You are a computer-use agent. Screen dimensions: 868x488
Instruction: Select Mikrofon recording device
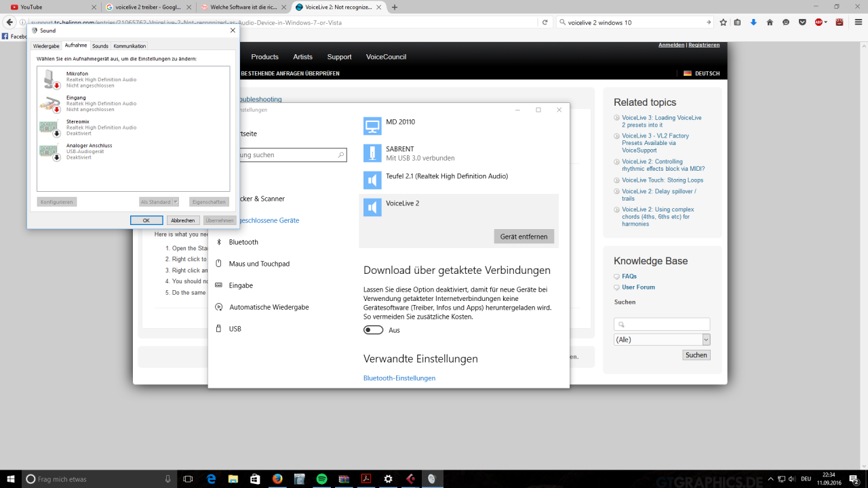pos(134,79)
